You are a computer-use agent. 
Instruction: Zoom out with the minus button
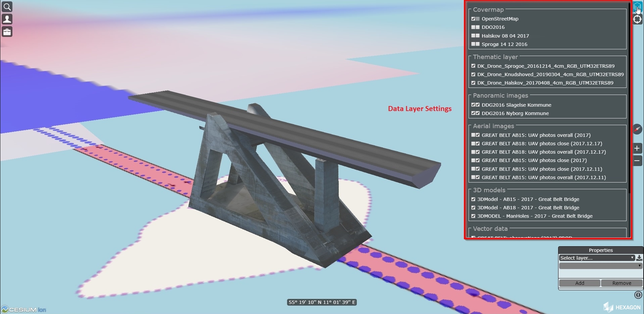[x=637, y=161]
